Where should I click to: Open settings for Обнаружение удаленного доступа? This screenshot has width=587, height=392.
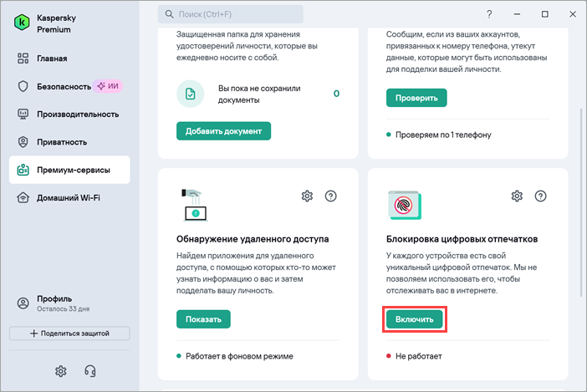307,196
